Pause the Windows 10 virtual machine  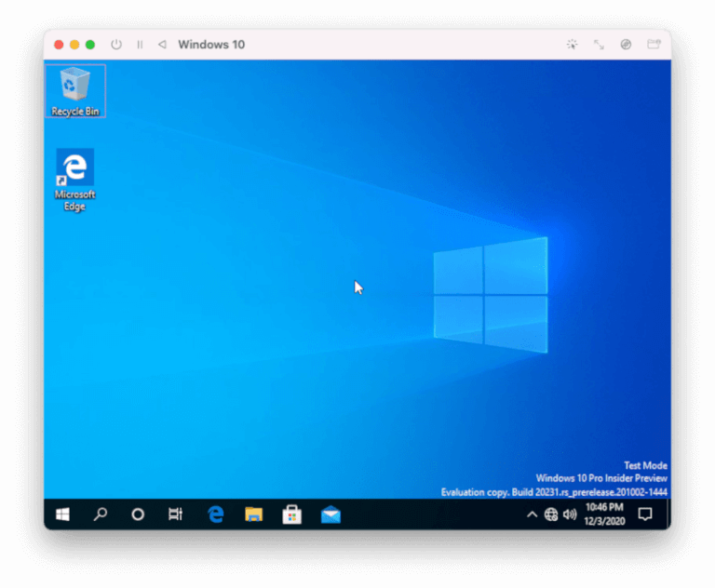140,45
